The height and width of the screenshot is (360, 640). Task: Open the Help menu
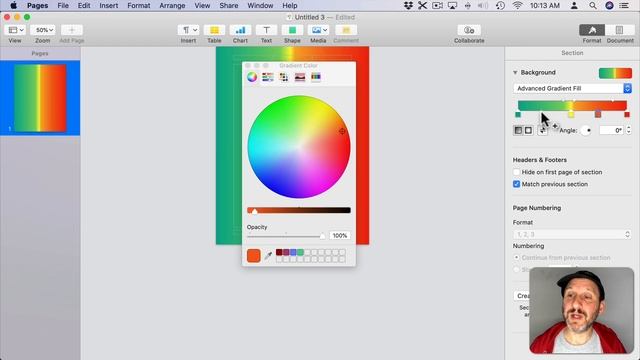point(290,6)
